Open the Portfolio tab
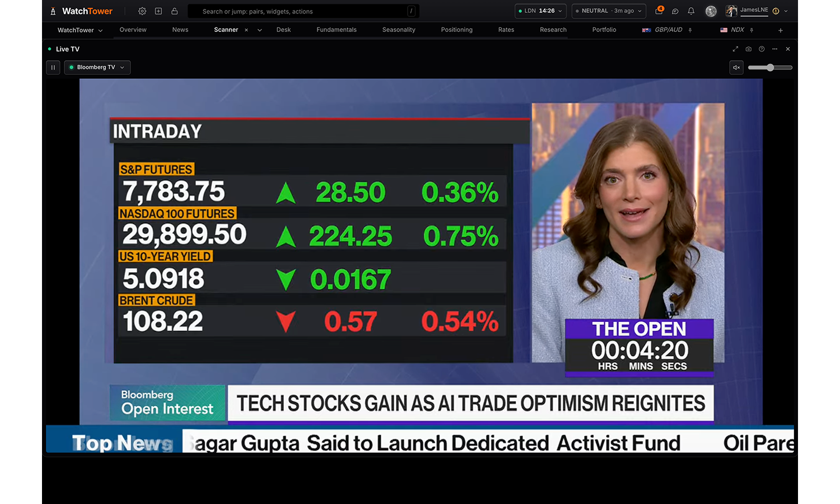 click(x=604, y=30)
